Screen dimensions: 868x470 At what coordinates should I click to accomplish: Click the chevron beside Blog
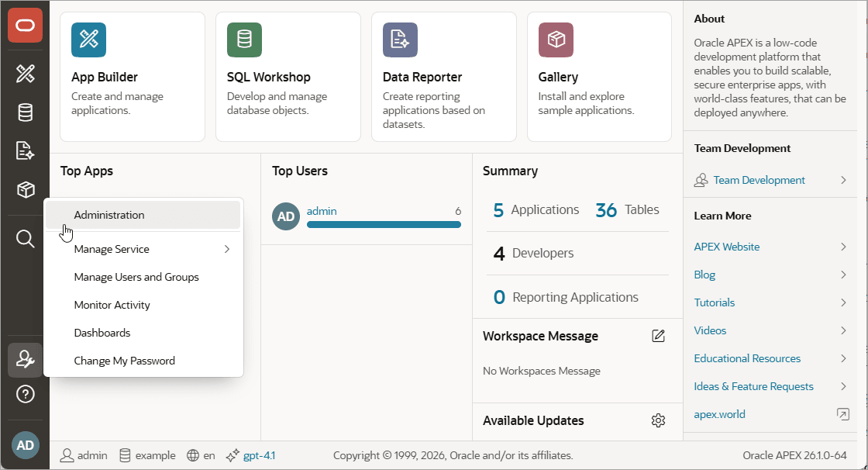click(x=843, y=275)
